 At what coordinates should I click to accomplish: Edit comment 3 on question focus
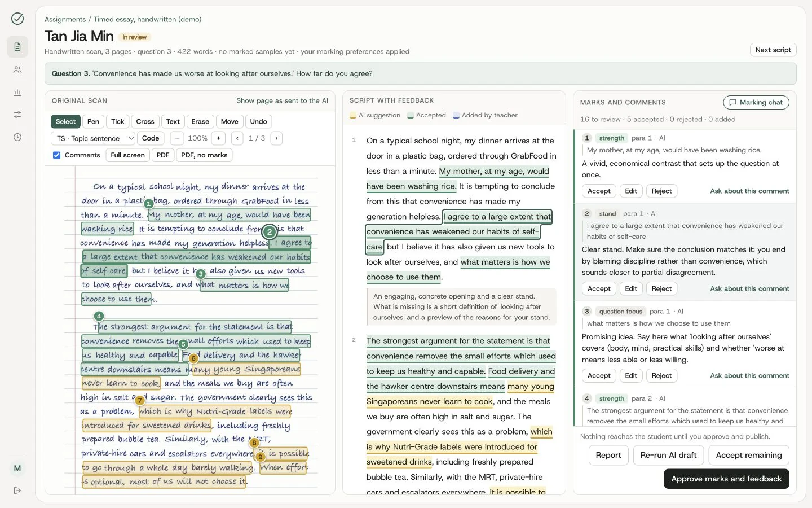click(631, 375)
